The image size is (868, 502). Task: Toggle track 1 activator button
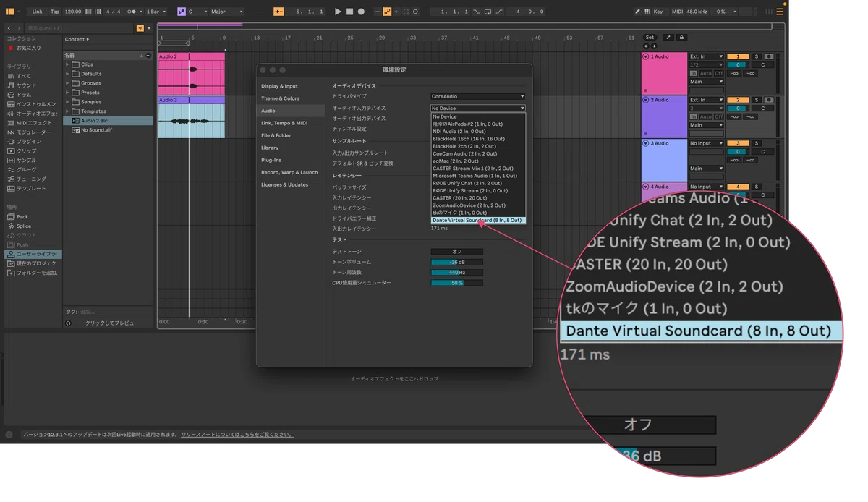pos(738,56)
